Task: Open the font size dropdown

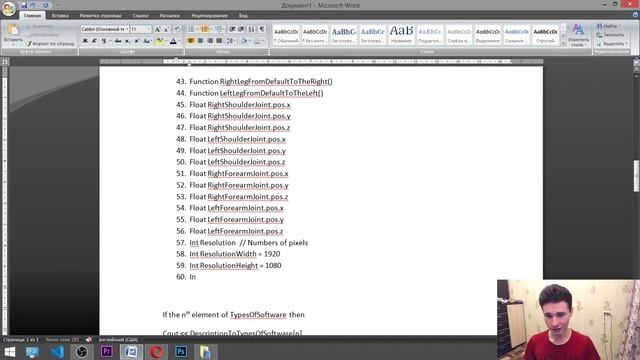Action: (148, 29)
